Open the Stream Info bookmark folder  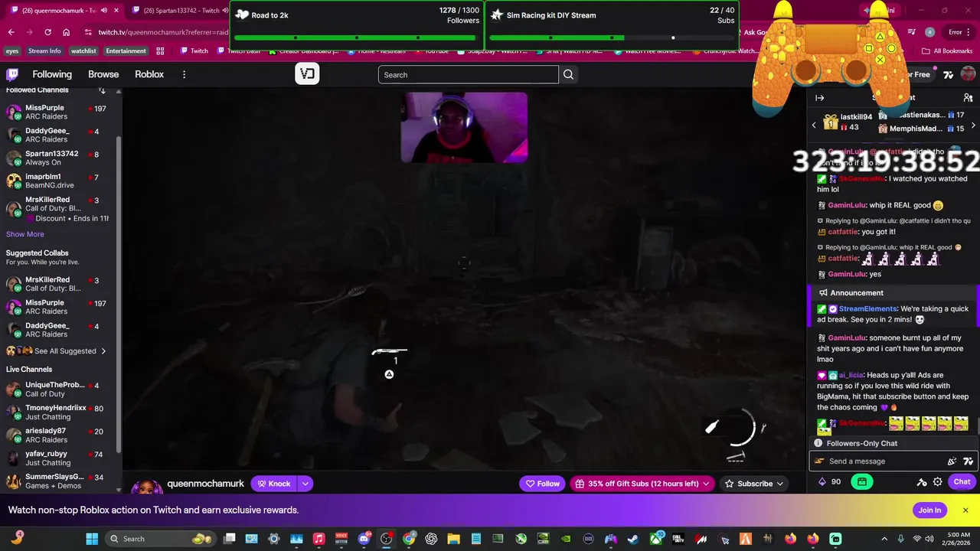click(x=44, y=51)
